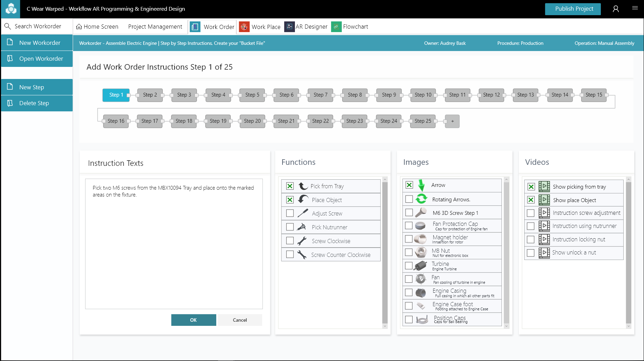
Task: Uncheck the Show place Object video checkbox
Action: click(531, 200)
